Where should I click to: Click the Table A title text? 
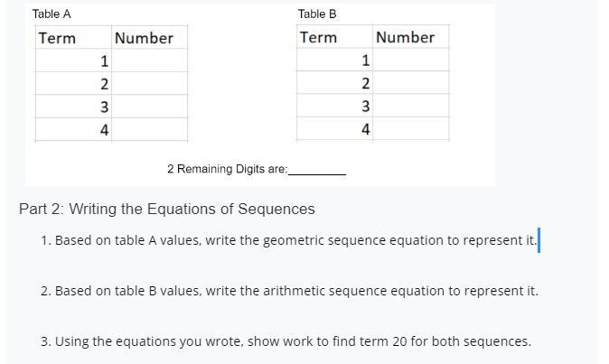click(x=52, y=14)
